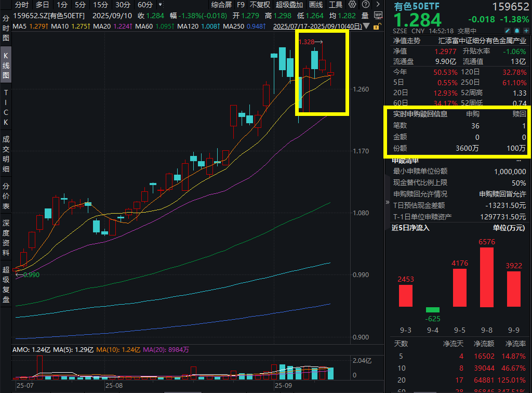Click the plus icon to add to watchlist
This screenshot has height=393, width=532.
point(526,31)
